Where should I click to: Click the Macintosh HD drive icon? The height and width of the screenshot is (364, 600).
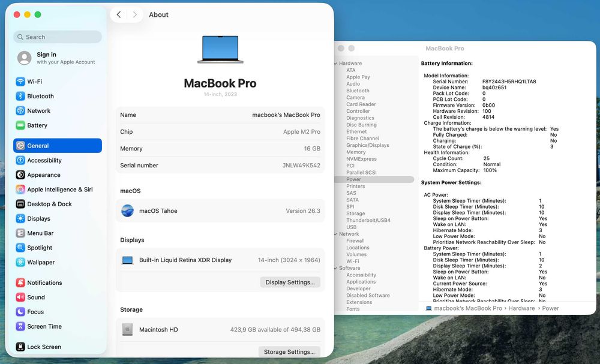tap(127, 329)
